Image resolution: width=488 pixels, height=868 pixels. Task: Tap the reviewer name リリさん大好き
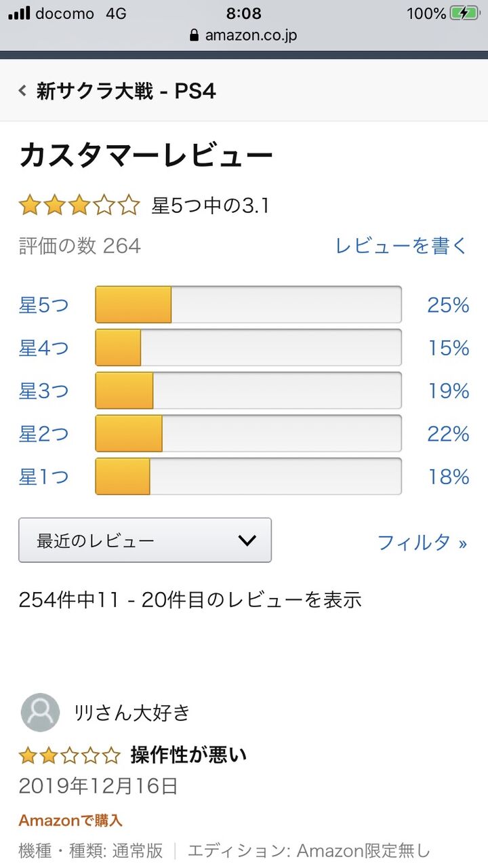click(x=132, y=713)
